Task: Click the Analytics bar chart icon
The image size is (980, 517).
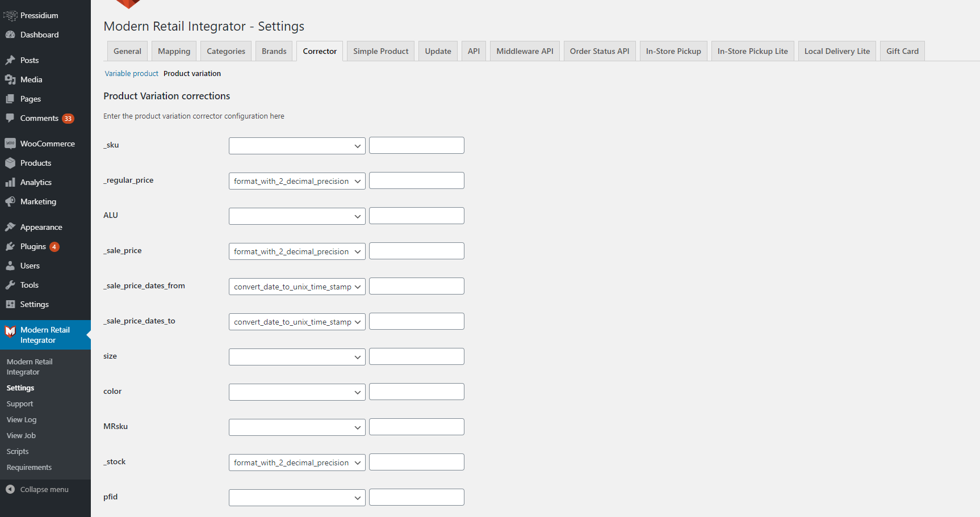Action: pyautogui.click(x=10, y=182)
